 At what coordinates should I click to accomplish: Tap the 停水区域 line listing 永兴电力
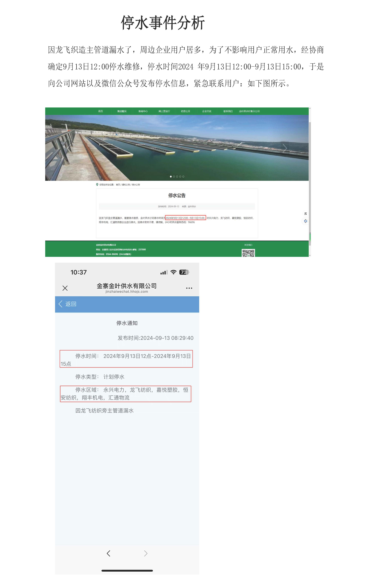[x=125, y=394]
